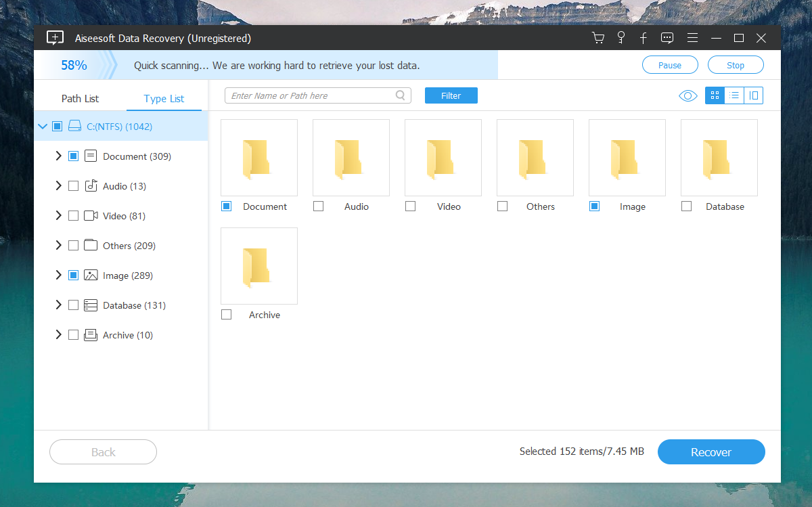Check the Audio type checkbox in sidebar
The height and width of the screenshot is (507, 812).
[74, 185]
